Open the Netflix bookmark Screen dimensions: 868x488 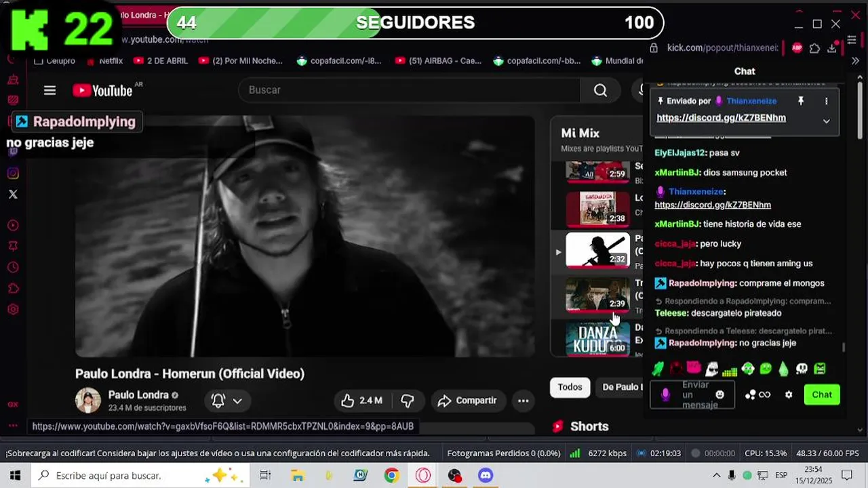click(x=104, y=60)
